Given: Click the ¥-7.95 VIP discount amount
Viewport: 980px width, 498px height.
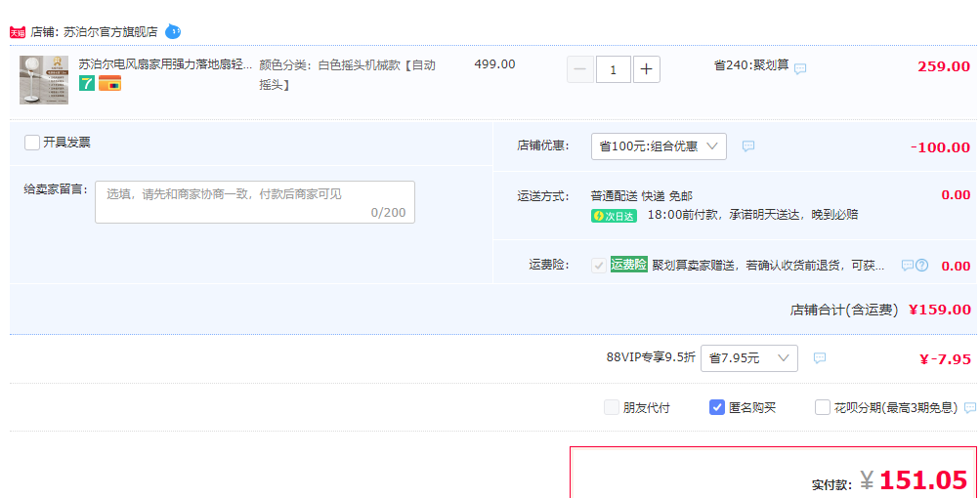Looking at the screenshot, I should 945,359.
